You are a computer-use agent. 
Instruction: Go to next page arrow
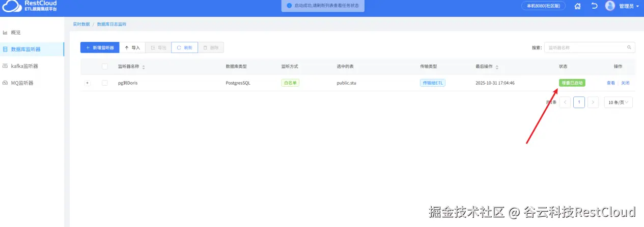coord(593,103)
